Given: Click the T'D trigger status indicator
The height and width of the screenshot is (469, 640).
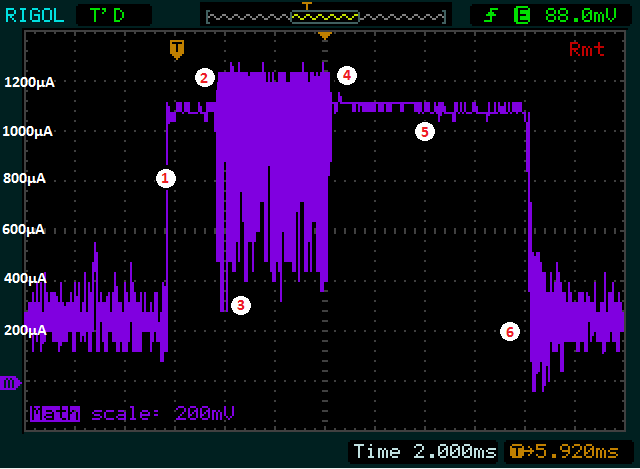Looking at the screenshot, I should tap(113, 16).
